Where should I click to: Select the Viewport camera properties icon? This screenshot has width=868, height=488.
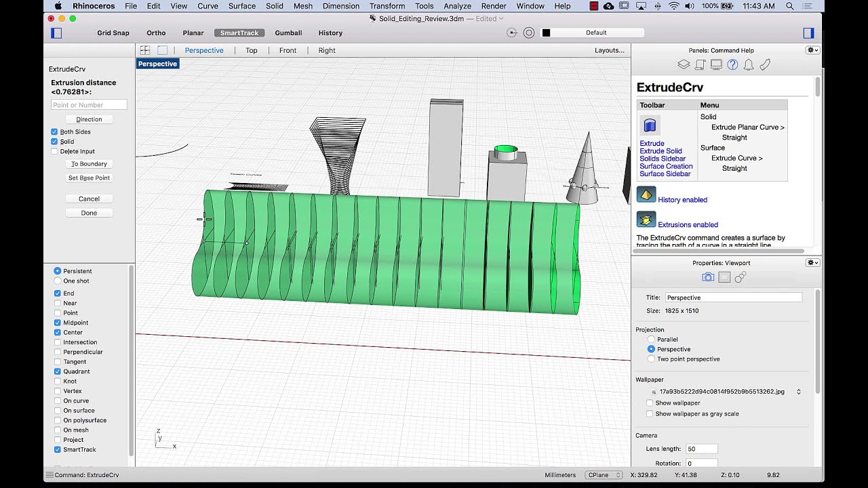[x=708, y=277]
